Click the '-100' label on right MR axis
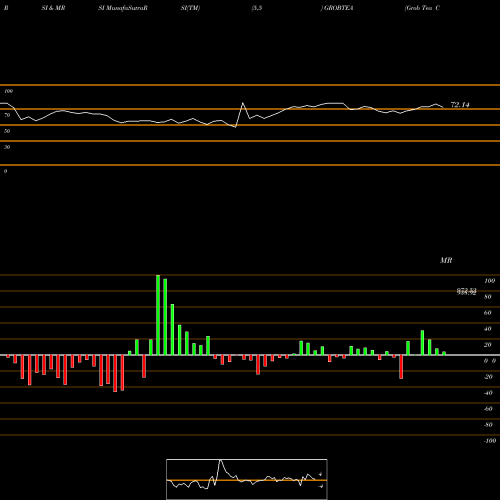 pyautogui.click(x=490, y=441)
